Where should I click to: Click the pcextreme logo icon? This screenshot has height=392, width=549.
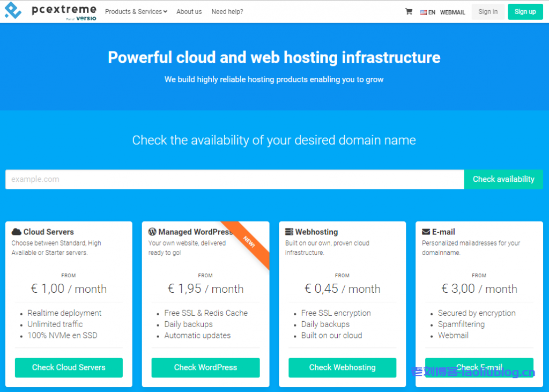[x=13, y=11]
